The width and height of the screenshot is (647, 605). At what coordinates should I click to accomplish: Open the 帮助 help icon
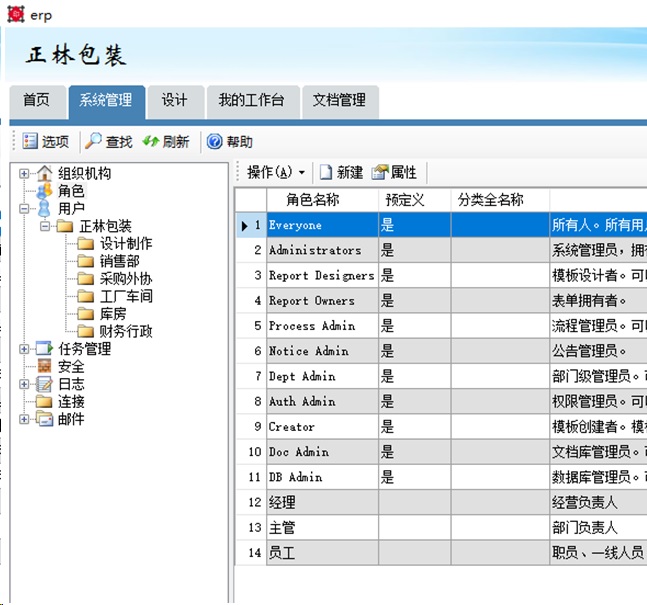(x=214, y=142)
